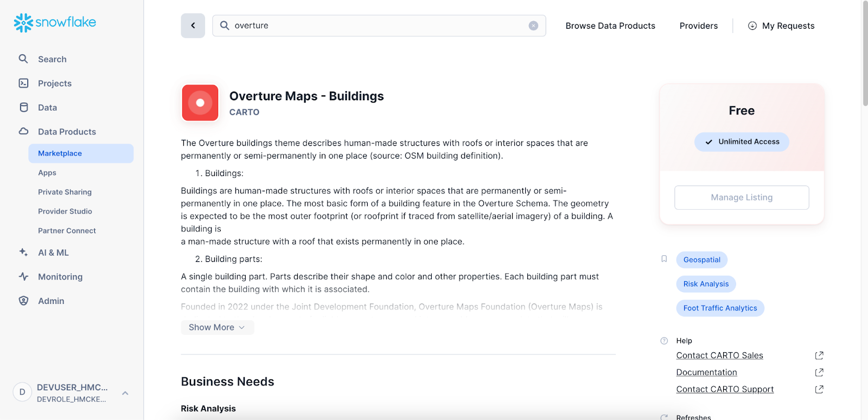
Task: Click the Data database icon in sidebar
Action: point(23,107)
